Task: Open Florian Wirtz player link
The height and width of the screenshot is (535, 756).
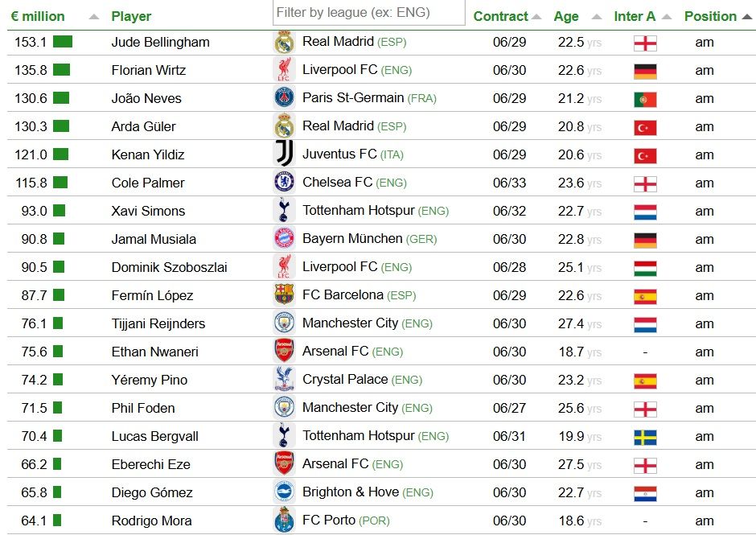Action: (149, 70)
